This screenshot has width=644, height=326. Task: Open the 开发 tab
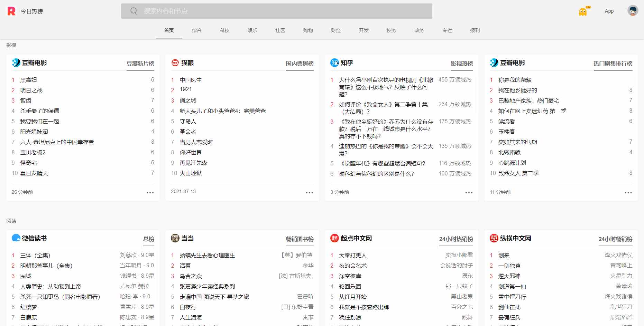(x=364, y=30)
